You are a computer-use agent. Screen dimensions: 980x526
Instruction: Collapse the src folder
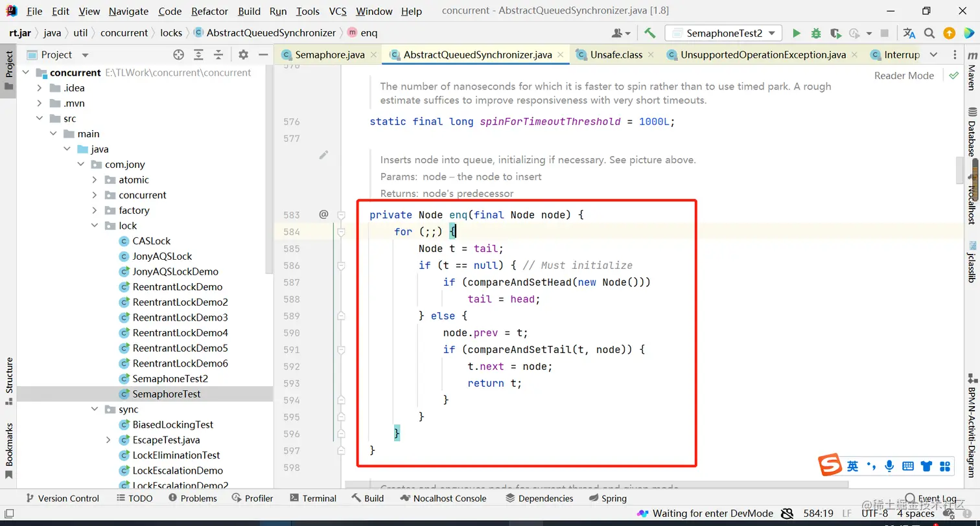(x=40, y=119)
